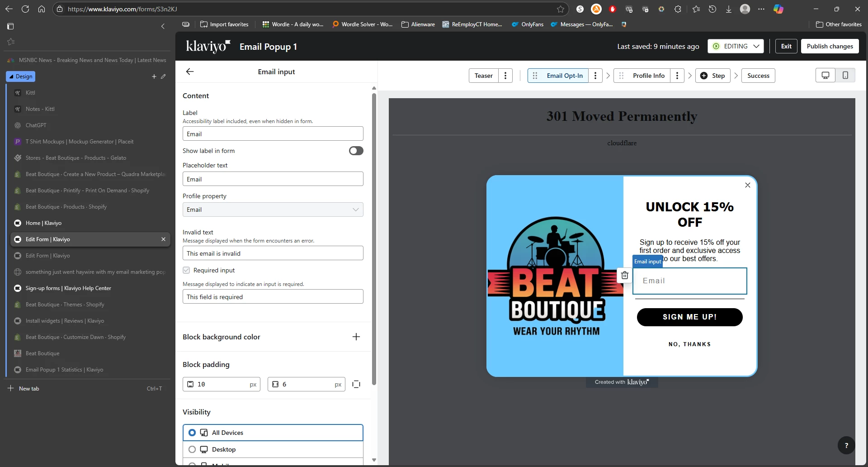Click the Label text field
This screenshot has height=467, width=868.
[x=273, y=134]
